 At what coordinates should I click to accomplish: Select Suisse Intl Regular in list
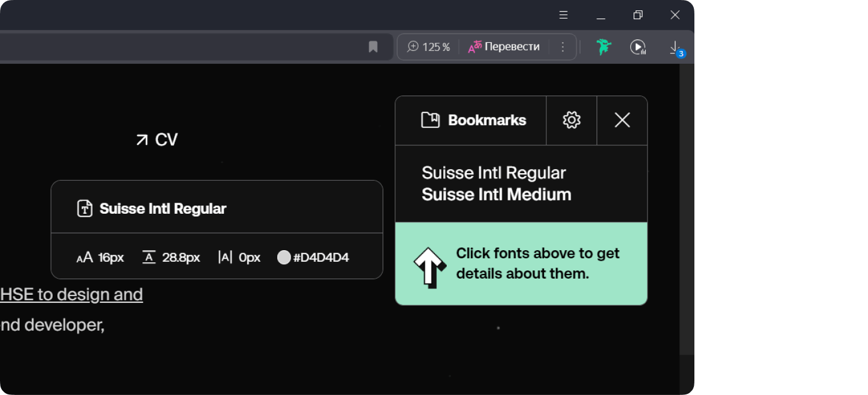pos(494,173)
